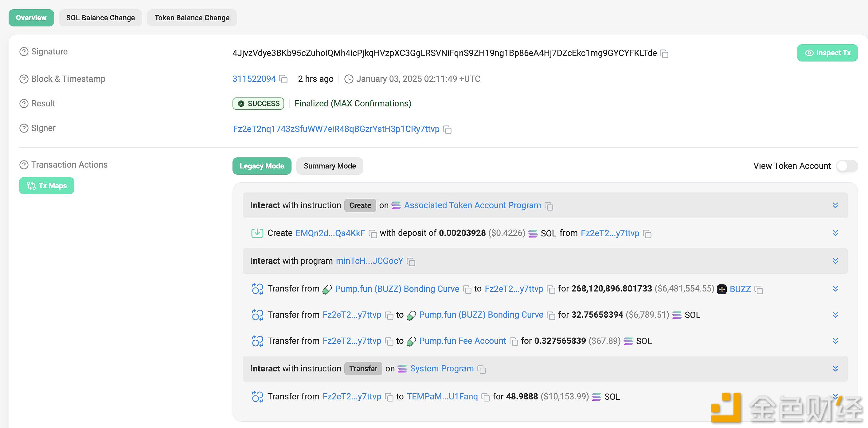Screen dimensions: 868x428
Task: Copy the transaction signature
Action: [664, 53]
